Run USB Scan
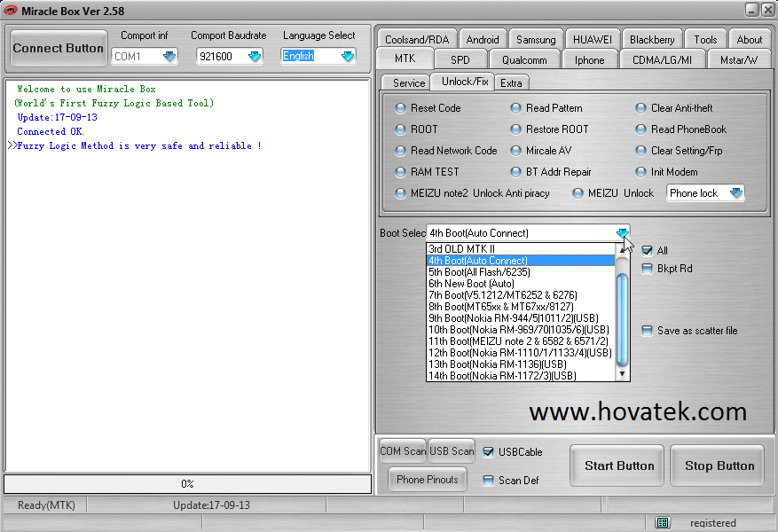The height and width of the screenshot is (532, 778). (452, 451)
